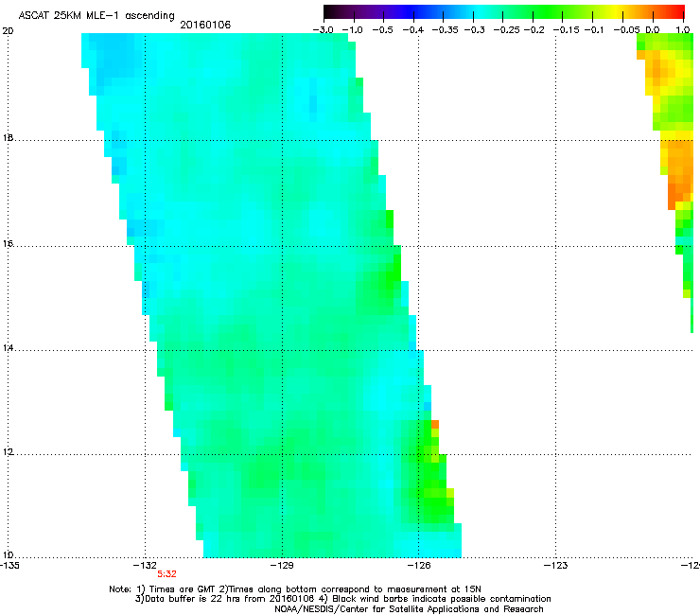This screenshot has width=700, height=615.
Task: Click the color bar label 1.0
Action: [x=683, y=30]
